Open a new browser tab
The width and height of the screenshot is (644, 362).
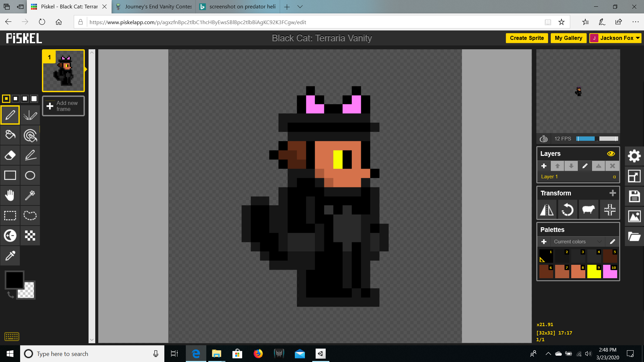pyautogui.click(x=287, y=7)
